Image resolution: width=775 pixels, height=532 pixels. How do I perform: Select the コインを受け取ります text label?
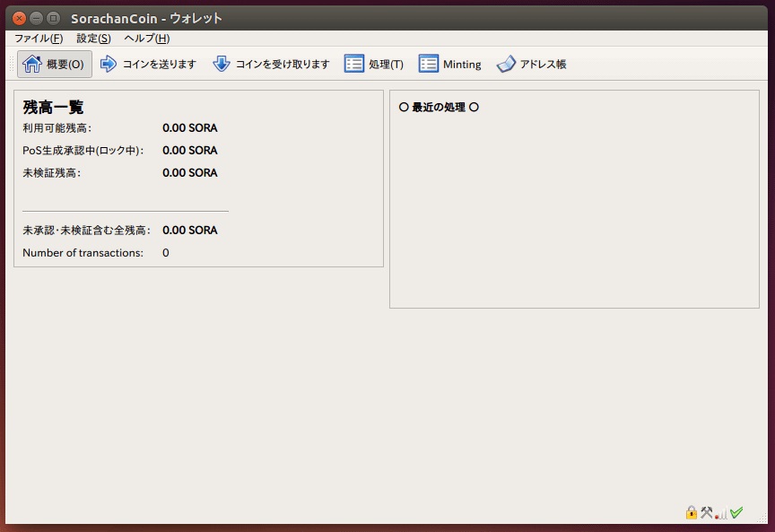tap(283, 65)
